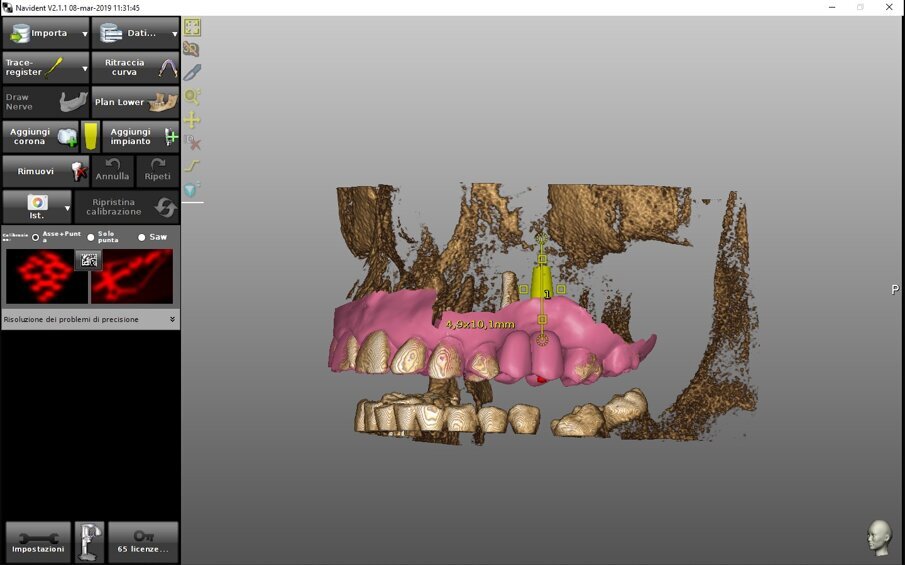Click Aggiungi impianto button

[x=140, y=137]
